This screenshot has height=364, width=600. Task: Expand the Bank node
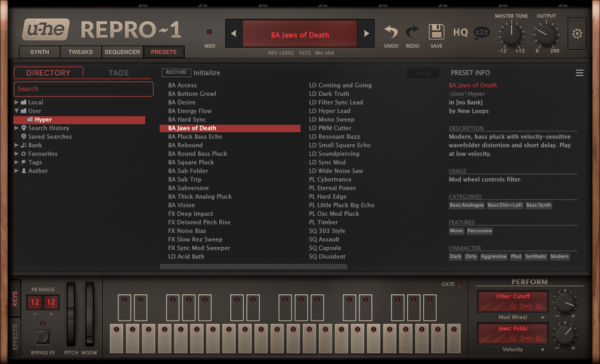pos(17,145)
